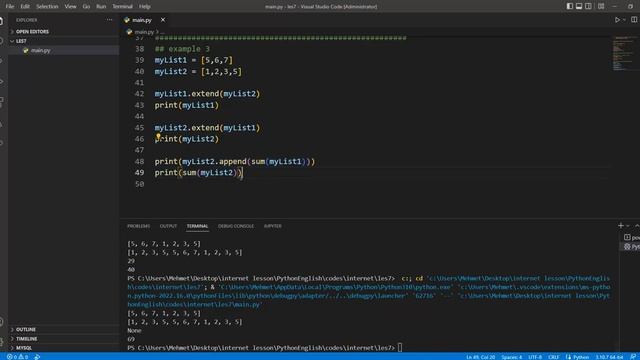Open the Help menu
640x360 pixels.
[144, 7]
